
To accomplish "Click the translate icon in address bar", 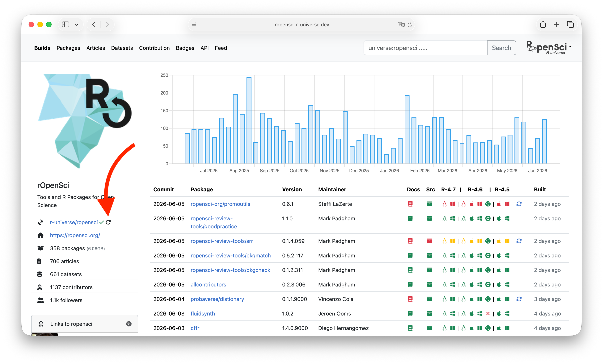I will point(401,24).
